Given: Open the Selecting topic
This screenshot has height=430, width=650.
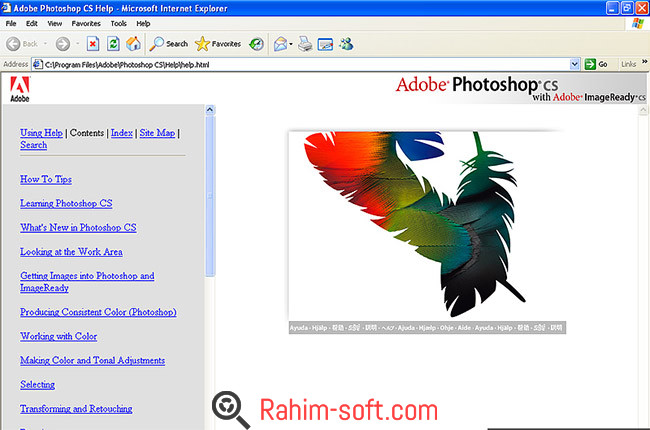Looking at the screenshot, I should 37,384.
